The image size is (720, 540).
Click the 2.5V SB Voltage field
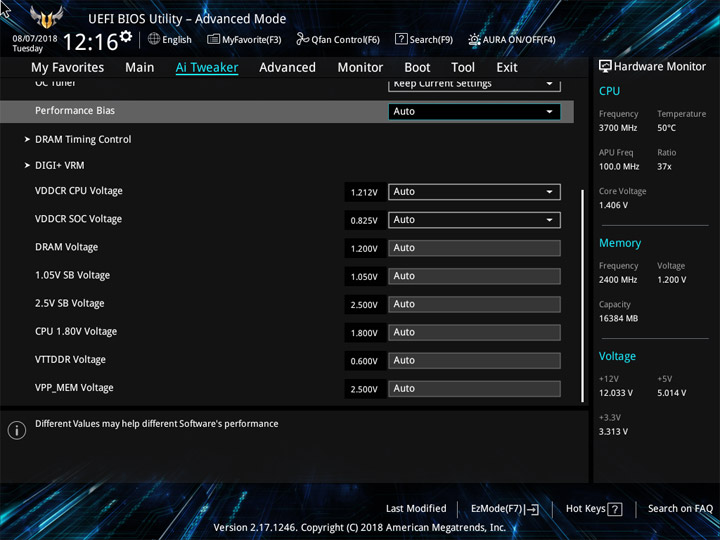[474, 304]
